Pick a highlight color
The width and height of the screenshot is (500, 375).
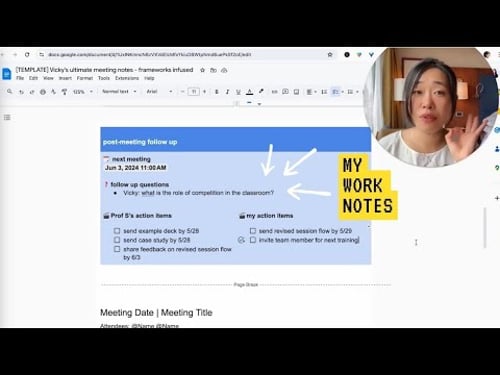pos(261,91)
